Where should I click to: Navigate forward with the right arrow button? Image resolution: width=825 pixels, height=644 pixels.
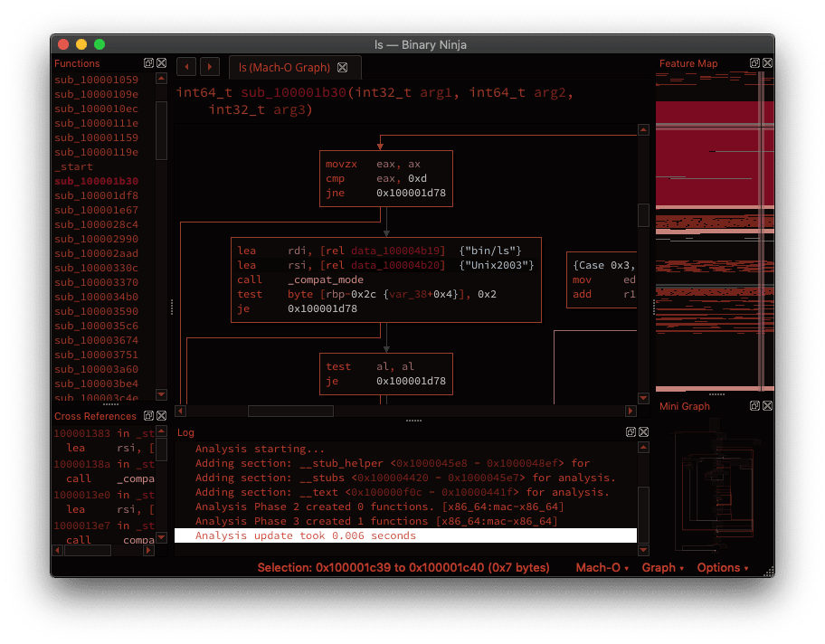(210, 67)
